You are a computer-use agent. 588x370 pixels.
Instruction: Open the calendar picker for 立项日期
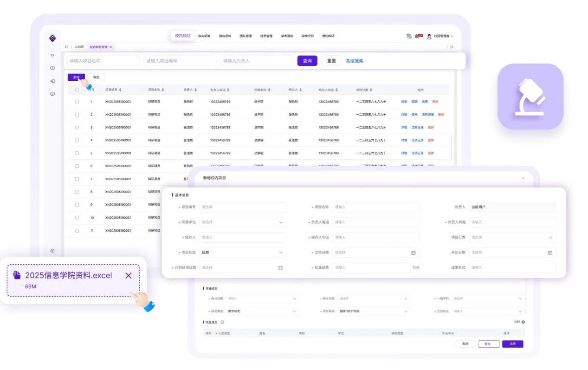coord(413,253)
